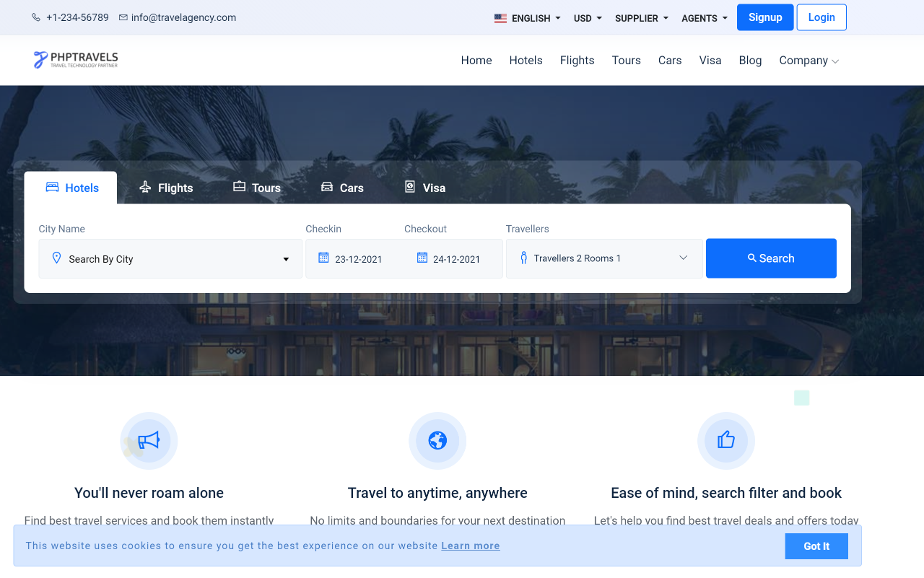The height and width of the screenshot is (578, 924).
Task: Click the globe feature icon
Action: (x=437, y=440)
